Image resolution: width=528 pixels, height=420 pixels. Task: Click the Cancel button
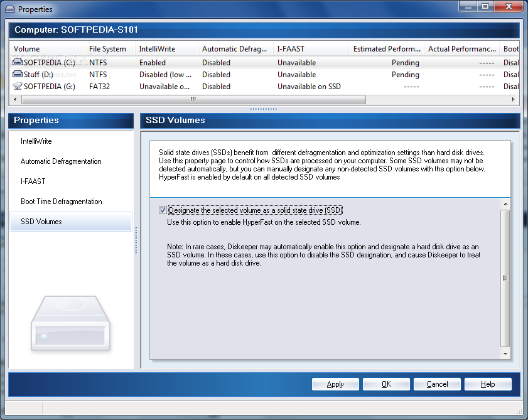437,384
